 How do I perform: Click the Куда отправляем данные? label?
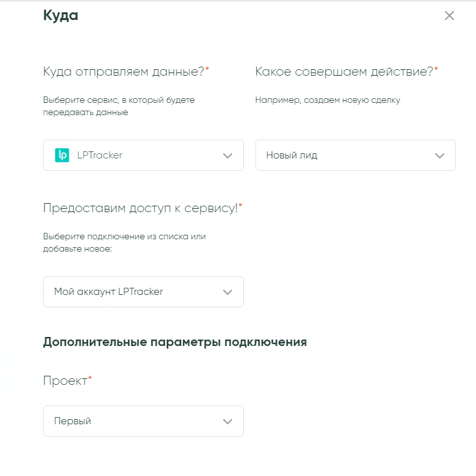click(x=124, y=72)
